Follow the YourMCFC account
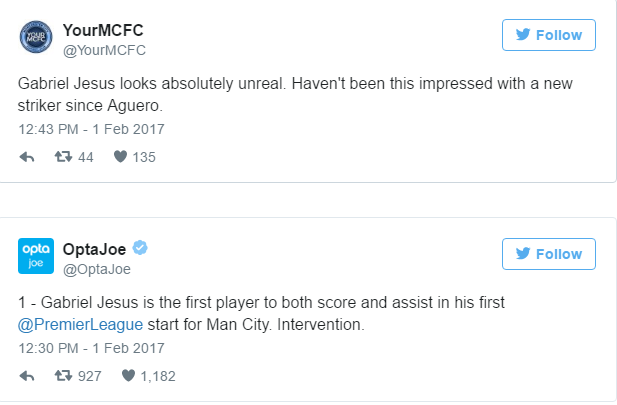Screen dimensions: 617x405 [549, 35]
